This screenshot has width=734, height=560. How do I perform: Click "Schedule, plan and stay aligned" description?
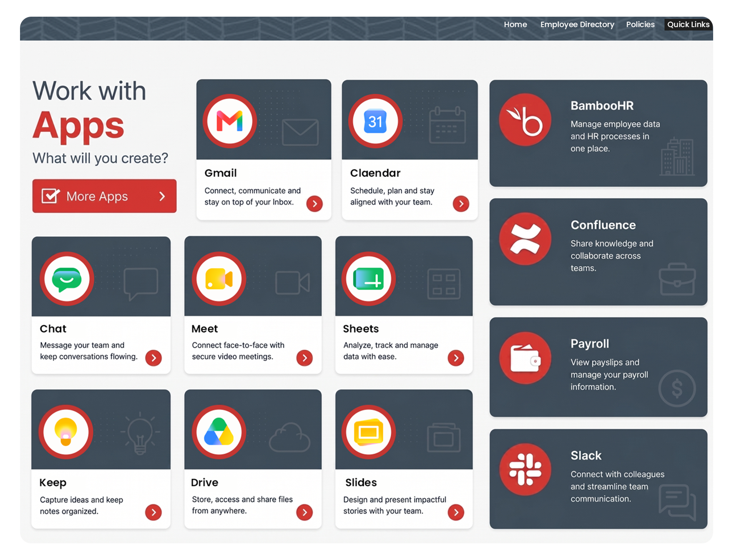coord(392,196)
